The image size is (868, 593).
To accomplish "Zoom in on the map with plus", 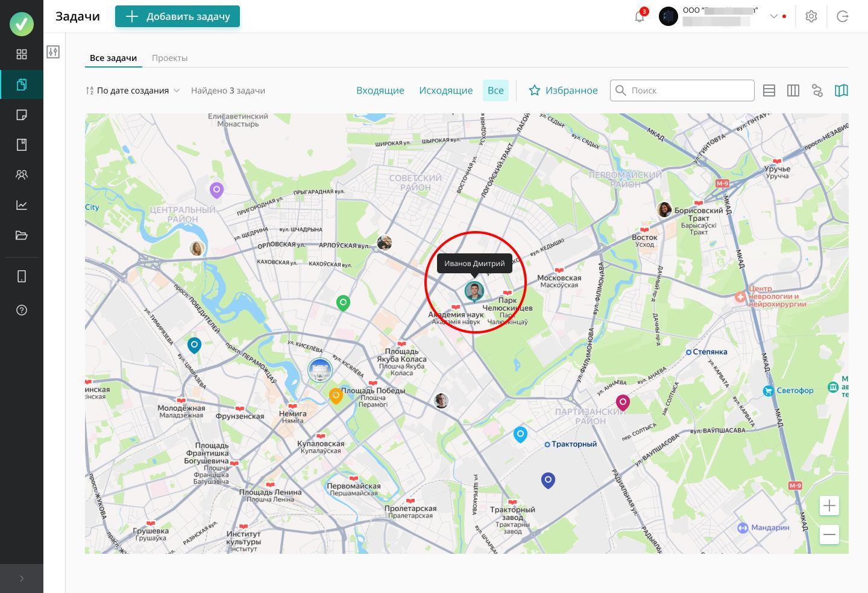I will pyautogui.click(x=829, y=506).
